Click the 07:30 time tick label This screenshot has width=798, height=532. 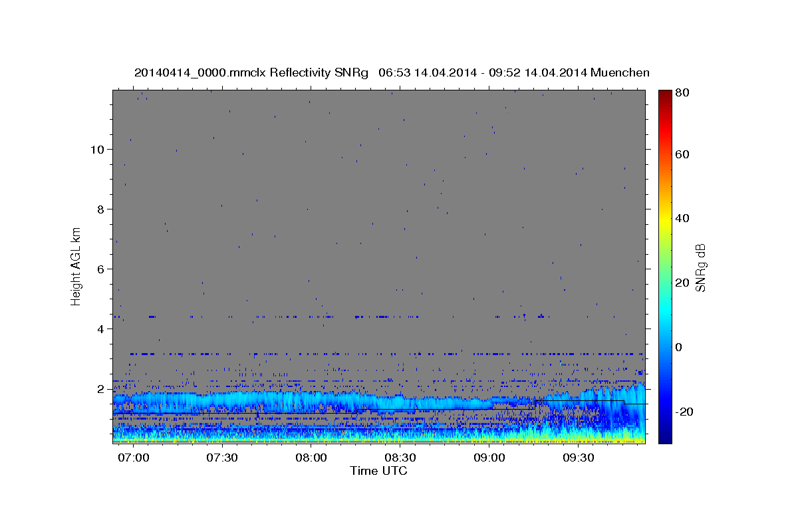pos(223,458)
